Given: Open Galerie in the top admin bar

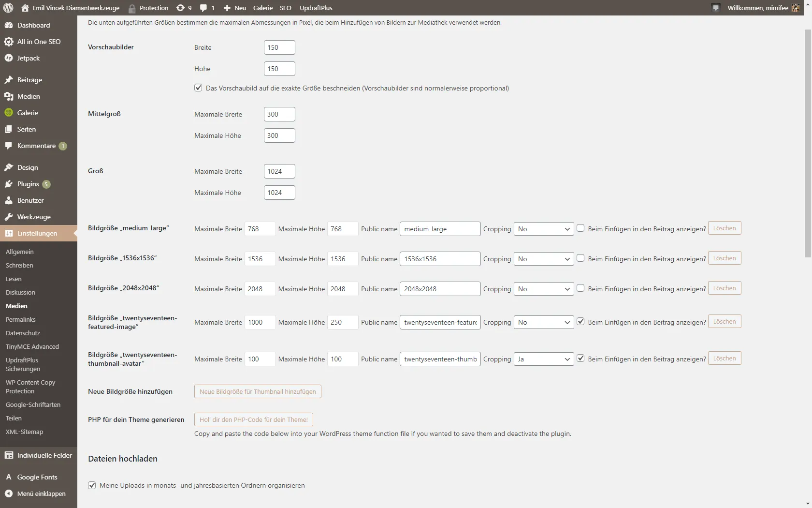Looking at the screenshot, I should pos(263,8).
